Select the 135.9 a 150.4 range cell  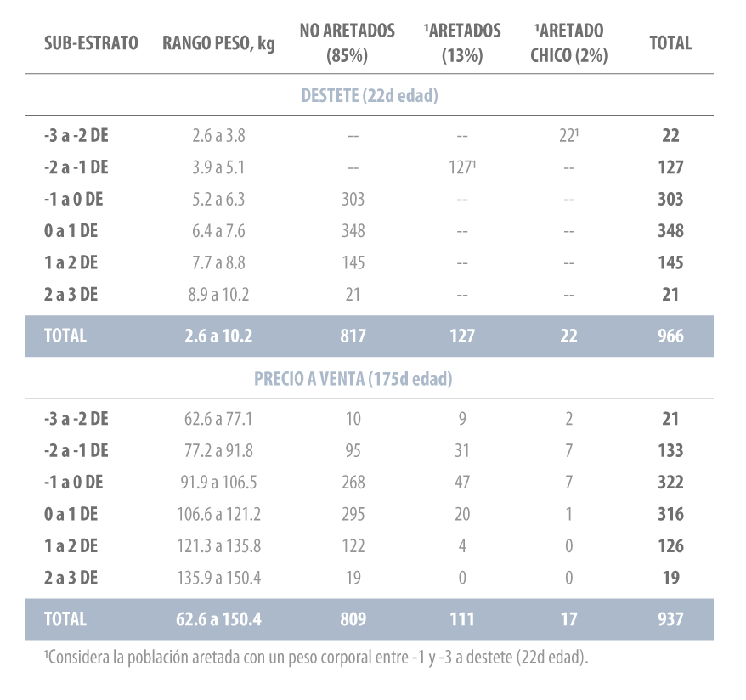pyautogui.click(x=218, y=578)
